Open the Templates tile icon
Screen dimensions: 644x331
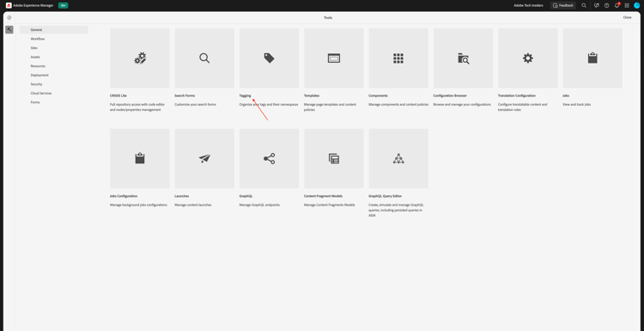pos(334,58)
